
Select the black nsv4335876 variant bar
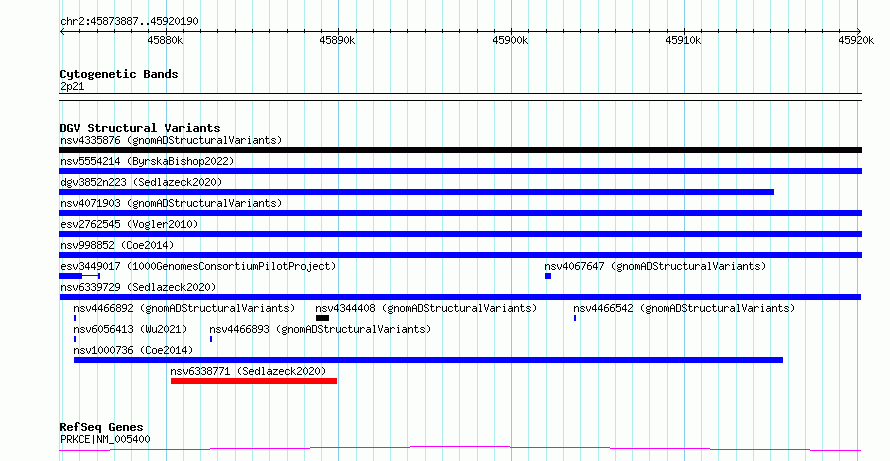pos(460,150)
